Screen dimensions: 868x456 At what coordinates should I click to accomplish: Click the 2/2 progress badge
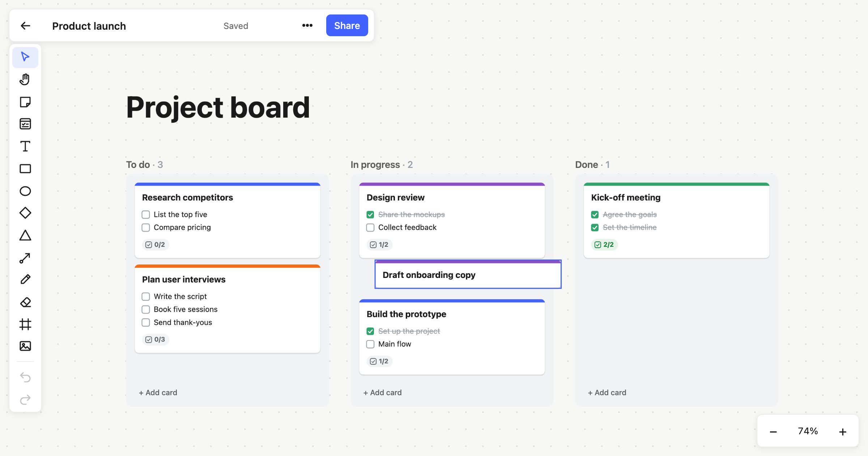[x=604, y=245]
